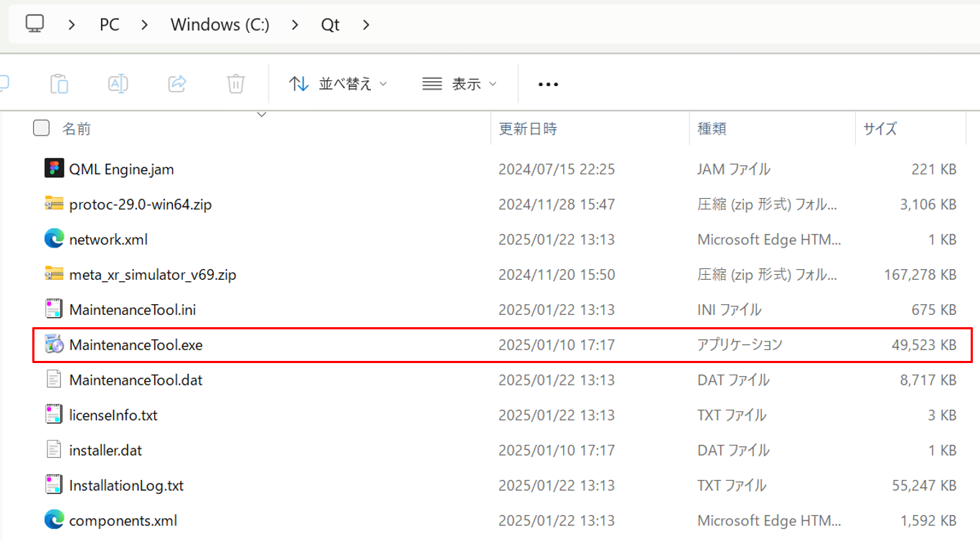980x541 pixels.
Task: Click the Paste clipboard toolbar icon
Action: click(x=59, y=84)
